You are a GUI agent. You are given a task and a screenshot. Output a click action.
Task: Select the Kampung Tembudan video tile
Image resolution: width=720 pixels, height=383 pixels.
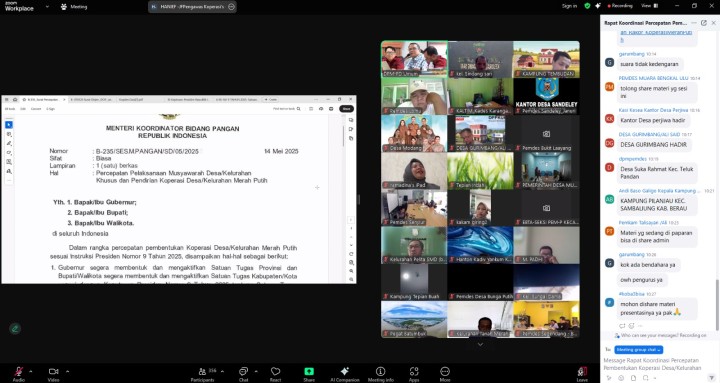pos(546,59)
